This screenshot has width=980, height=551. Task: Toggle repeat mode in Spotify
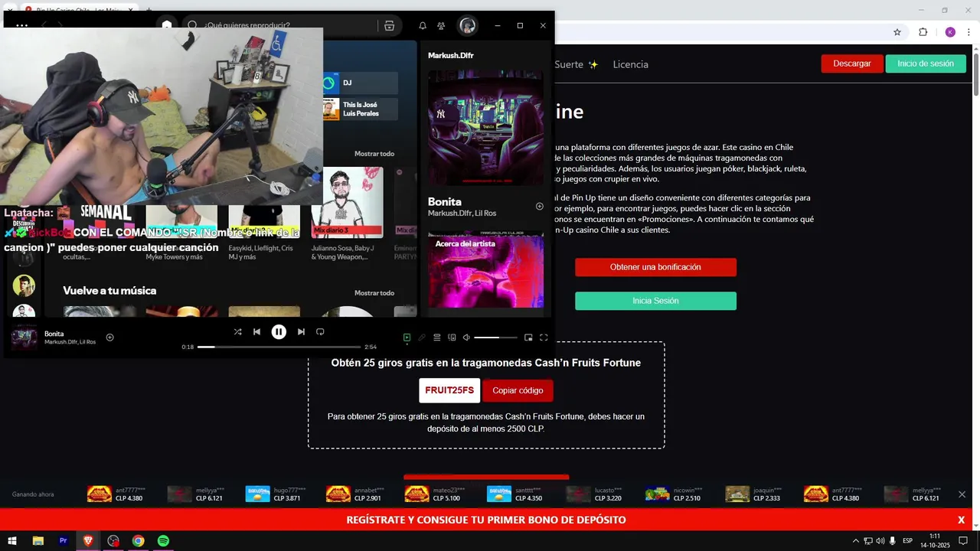coord(320,331)
